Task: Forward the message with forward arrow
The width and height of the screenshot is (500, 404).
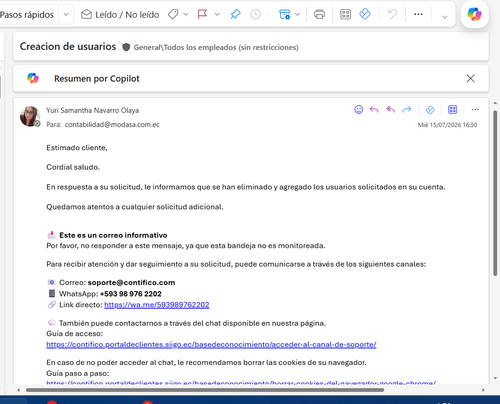Action: point(407,110)
